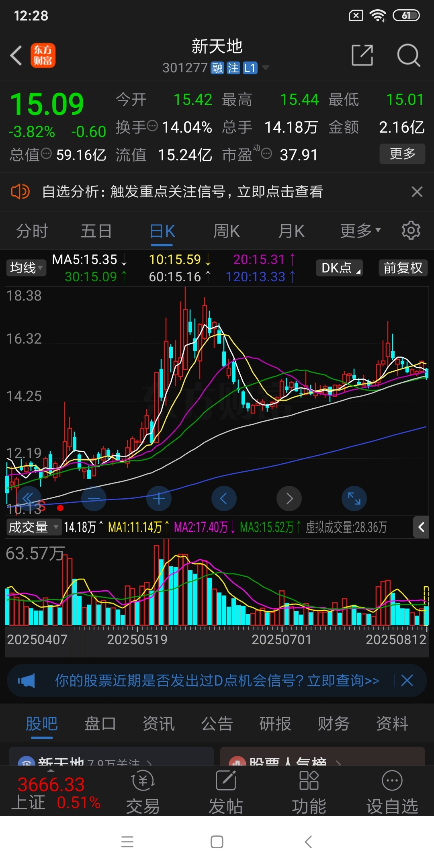This screenshot has width=434, height=868.
Task: Tap 设自选 watchlist button
Action: pyautogui.click(x=392, y=792)
